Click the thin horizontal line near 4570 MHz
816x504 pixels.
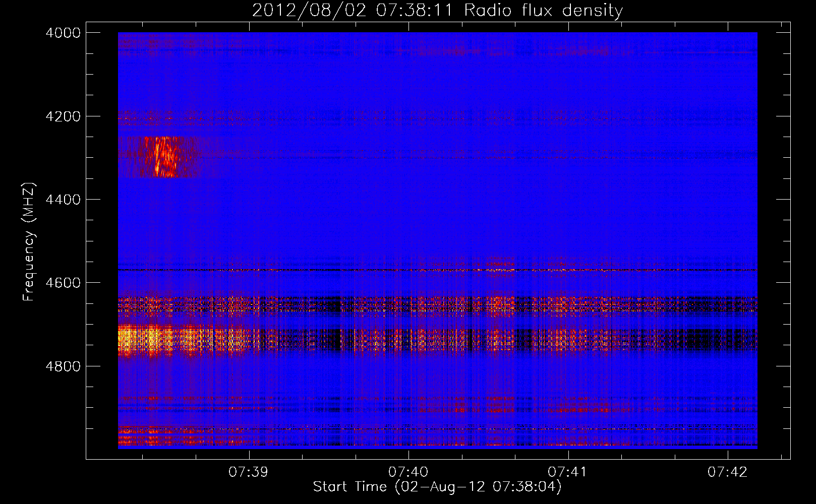437,270
